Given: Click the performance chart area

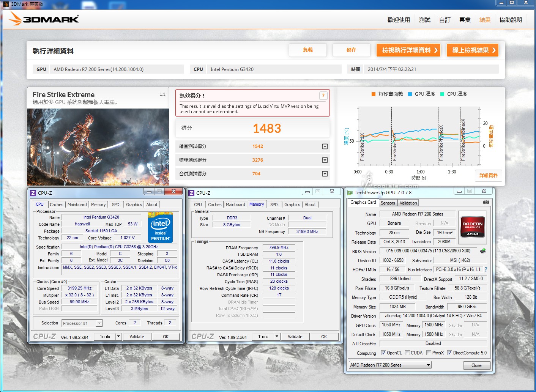Looking at the screenshot, I should [x=419, y=136].
